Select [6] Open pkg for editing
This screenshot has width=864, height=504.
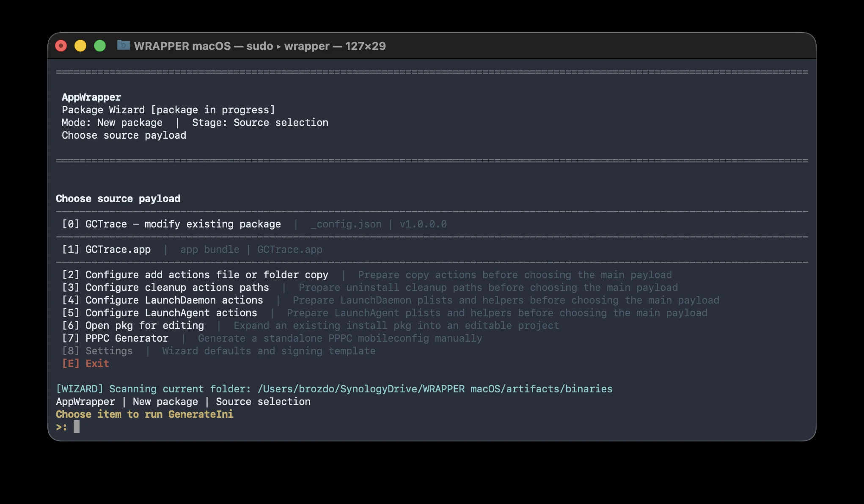(133, 326)
